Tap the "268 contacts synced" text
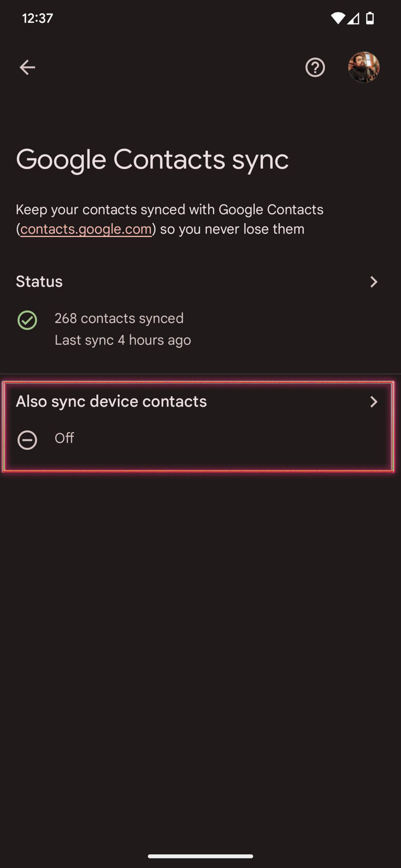The image size is (401, 868). (x=119, y=318)
